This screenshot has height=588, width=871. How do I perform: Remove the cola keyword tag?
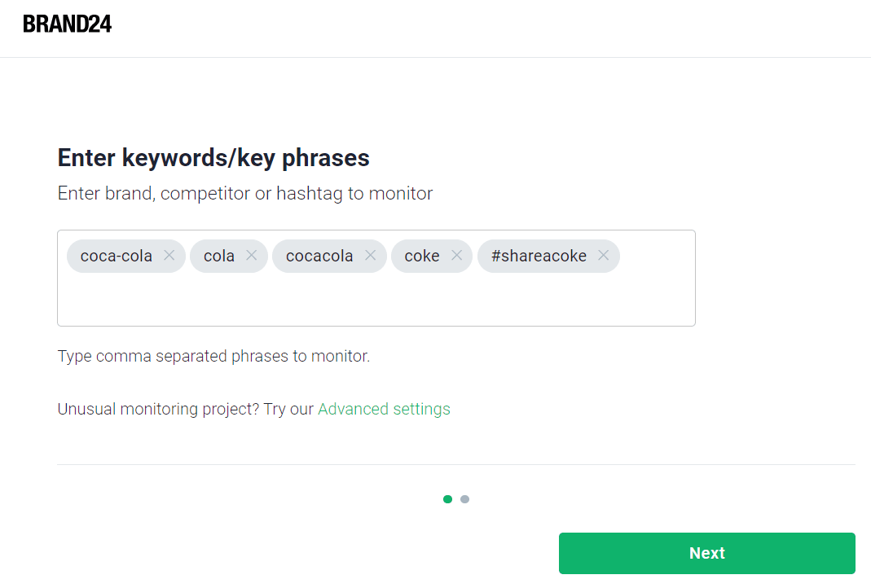[252, 256]
